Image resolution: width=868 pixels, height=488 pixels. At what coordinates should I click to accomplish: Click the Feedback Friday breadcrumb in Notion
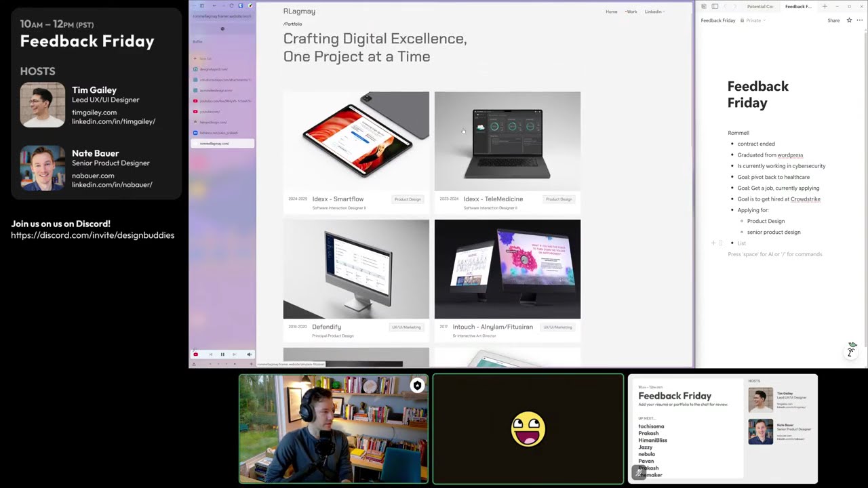(x=718, y=20)
